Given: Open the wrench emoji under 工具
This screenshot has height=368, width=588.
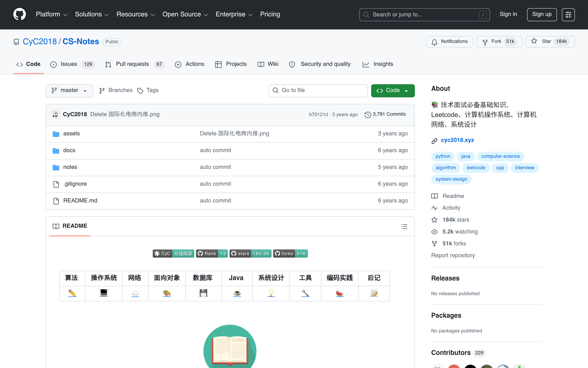Looking at the screenshot, I should (x=305, y=293).
